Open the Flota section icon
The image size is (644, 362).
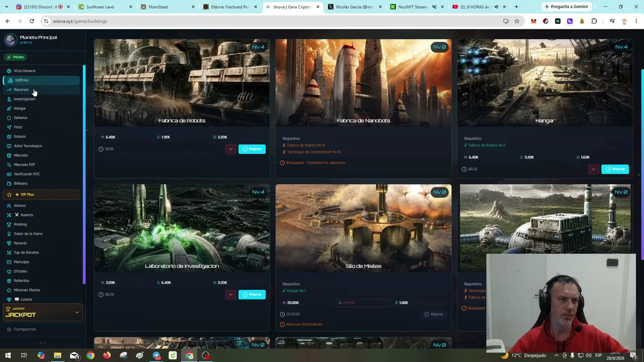point(9,127)
